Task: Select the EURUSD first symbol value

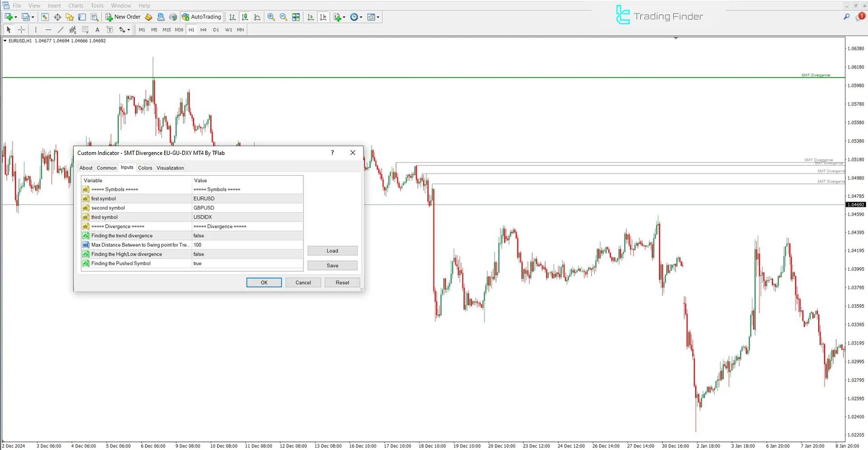Action: 247,199
